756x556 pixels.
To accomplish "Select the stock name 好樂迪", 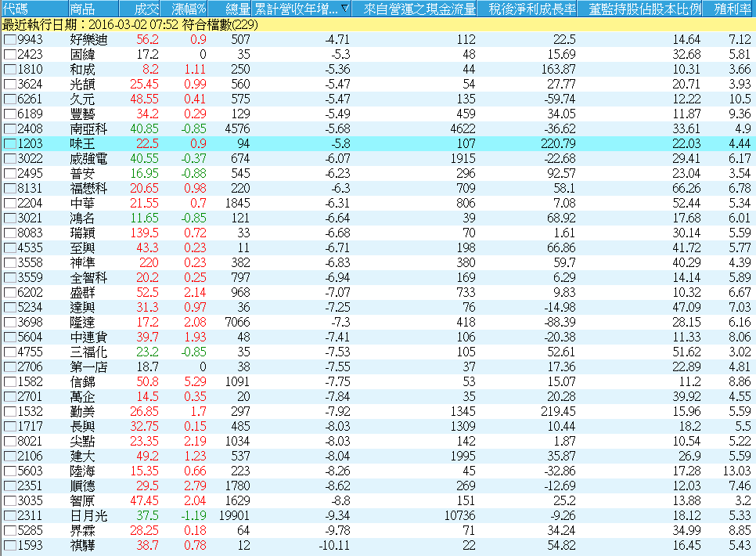I will [88, 40].
